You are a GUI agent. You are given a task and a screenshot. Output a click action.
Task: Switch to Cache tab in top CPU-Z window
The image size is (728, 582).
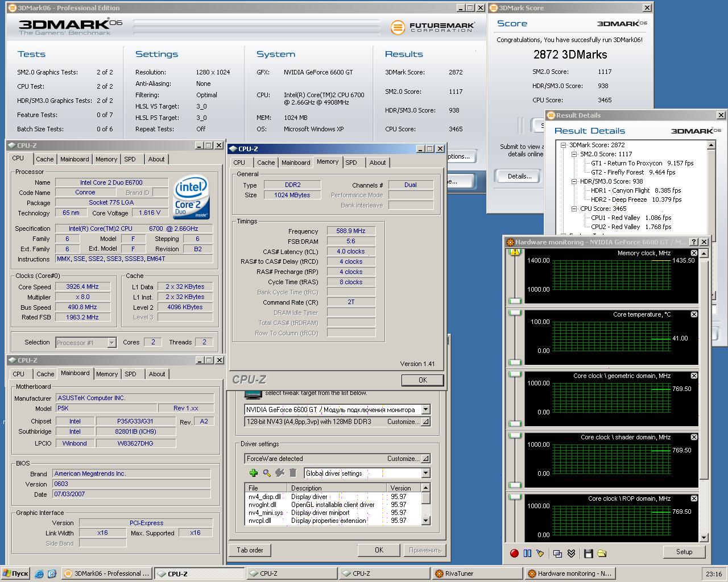pyautogui.click(x=45, y=159)
